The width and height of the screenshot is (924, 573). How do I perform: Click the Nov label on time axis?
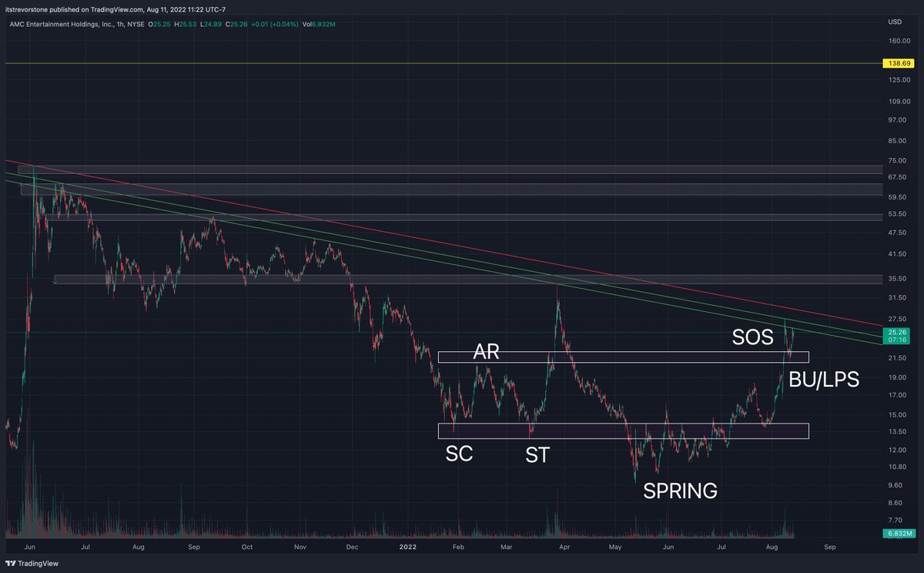(x=300, y=546)
